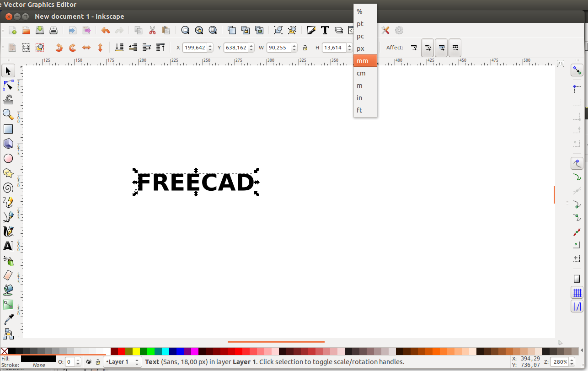The width and height of the screenshot is (588, 371).
Task: Select the Text tool in toolbox
Action: point(8,246)
